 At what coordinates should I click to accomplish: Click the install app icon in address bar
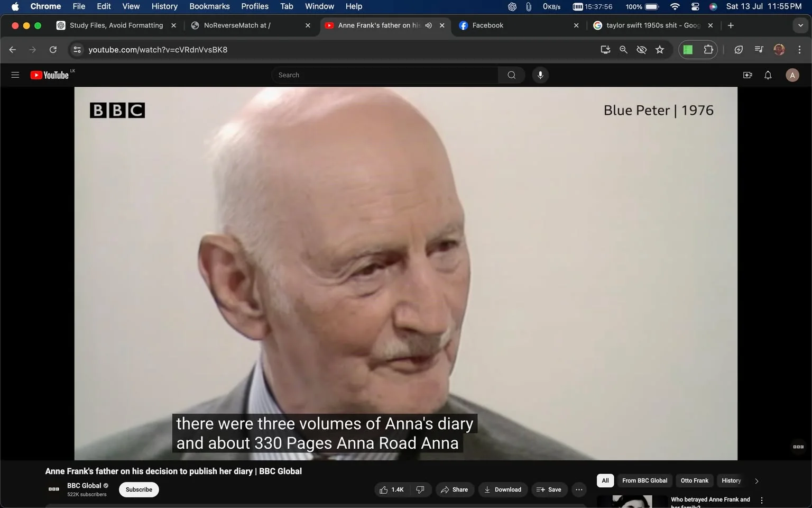[605, 50]
